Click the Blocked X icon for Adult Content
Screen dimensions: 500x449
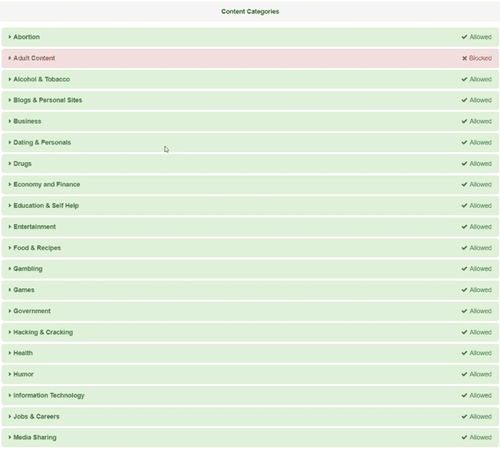click(464, 58)
